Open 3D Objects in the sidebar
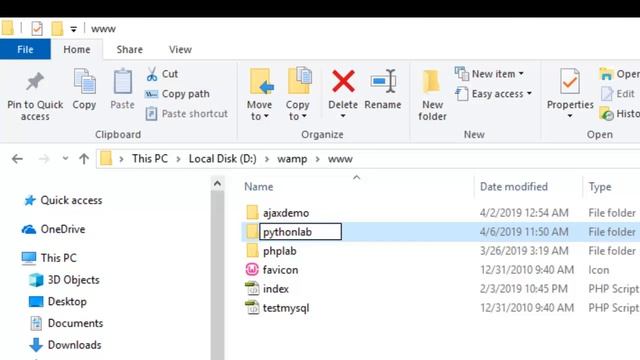The width and height of the screenshot is (640, 360). click(x=64, y=280)
